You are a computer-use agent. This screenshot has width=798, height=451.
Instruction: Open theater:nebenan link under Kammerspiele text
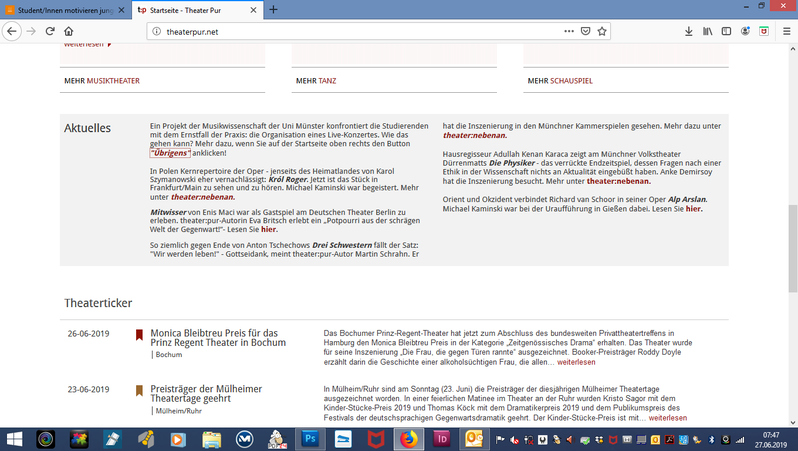coord(474,135)
